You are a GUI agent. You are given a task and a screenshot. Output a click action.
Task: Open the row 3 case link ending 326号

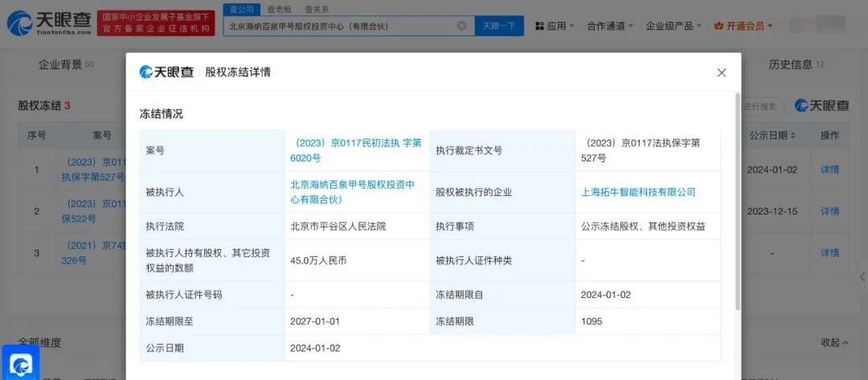[93, 253]
